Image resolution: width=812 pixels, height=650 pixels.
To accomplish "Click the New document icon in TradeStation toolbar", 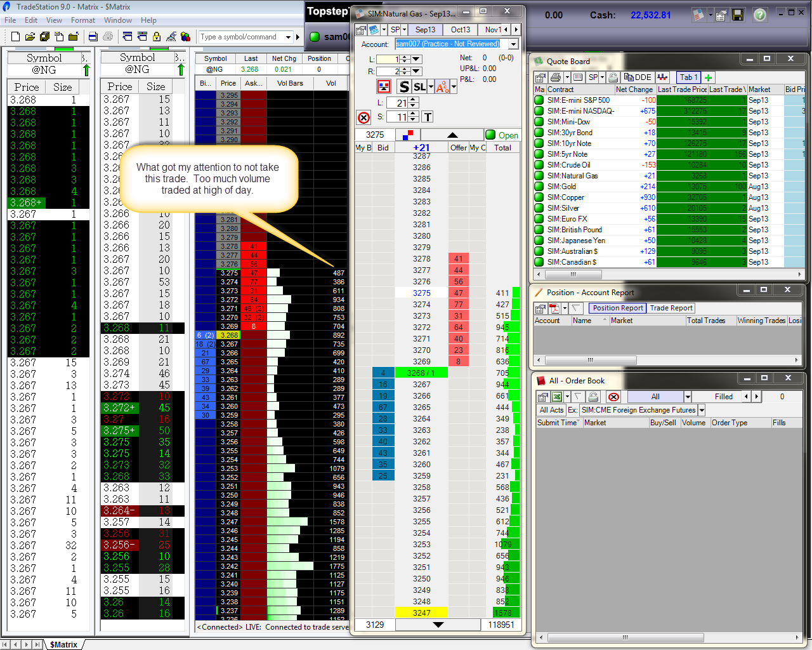I will coord(16,37).
